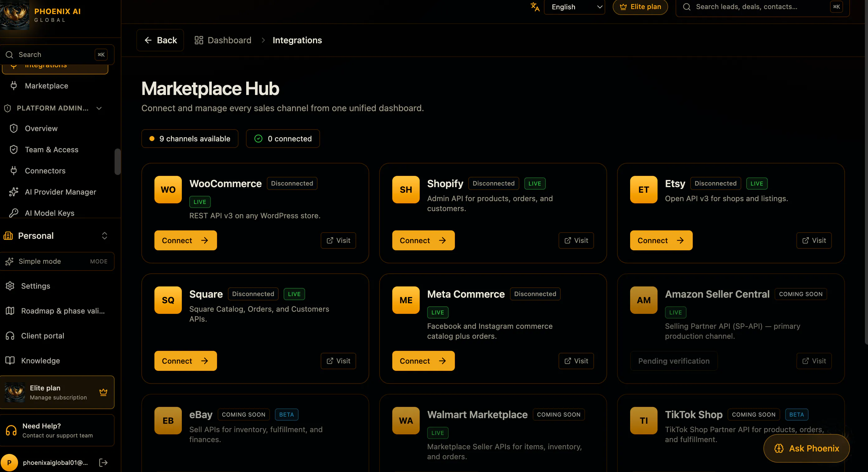
Task: Open Manage subscription card
Action: tap(57, 392)
